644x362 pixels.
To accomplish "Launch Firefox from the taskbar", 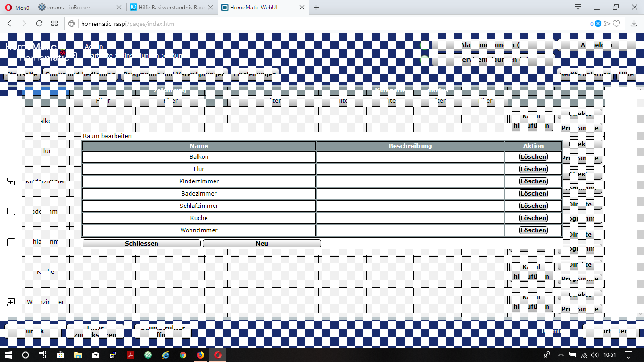I will click(200, 355).
